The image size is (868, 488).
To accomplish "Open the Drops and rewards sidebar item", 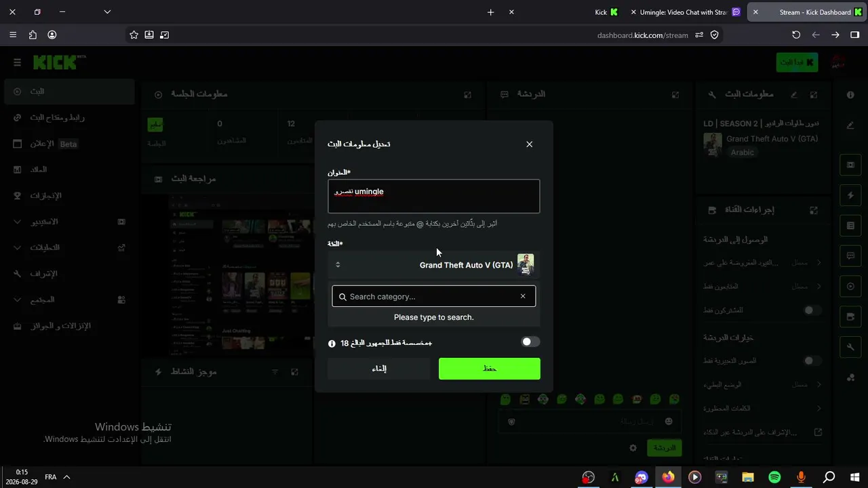I will [x=69, y=326].
